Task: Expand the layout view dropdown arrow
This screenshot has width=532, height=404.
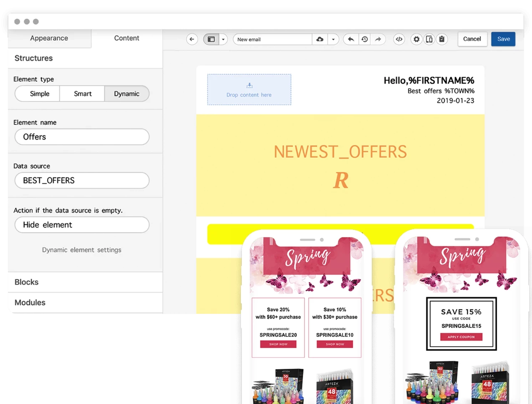Action: click(223, 39)
